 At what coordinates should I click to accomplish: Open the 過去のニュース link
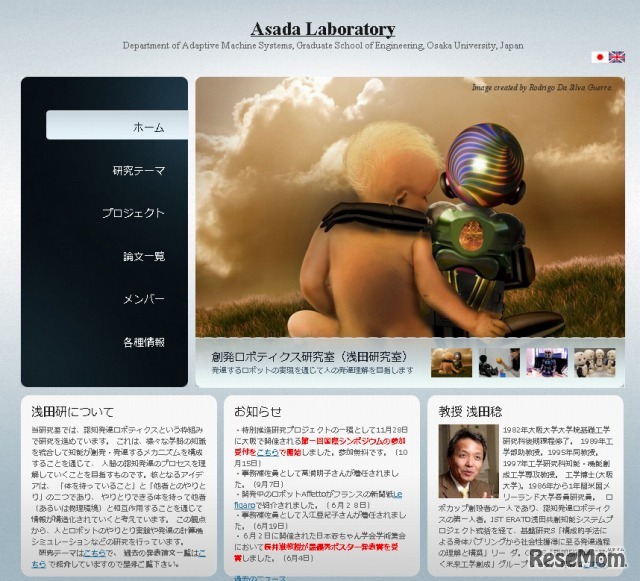pyautogui.click(x=260, y=578)
